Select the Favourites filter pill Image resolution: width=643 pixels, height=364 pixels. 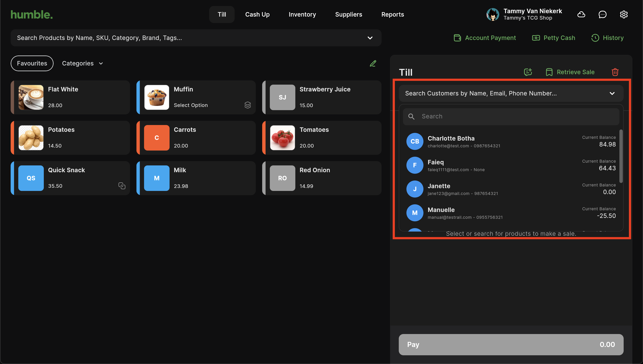(32, 64)
